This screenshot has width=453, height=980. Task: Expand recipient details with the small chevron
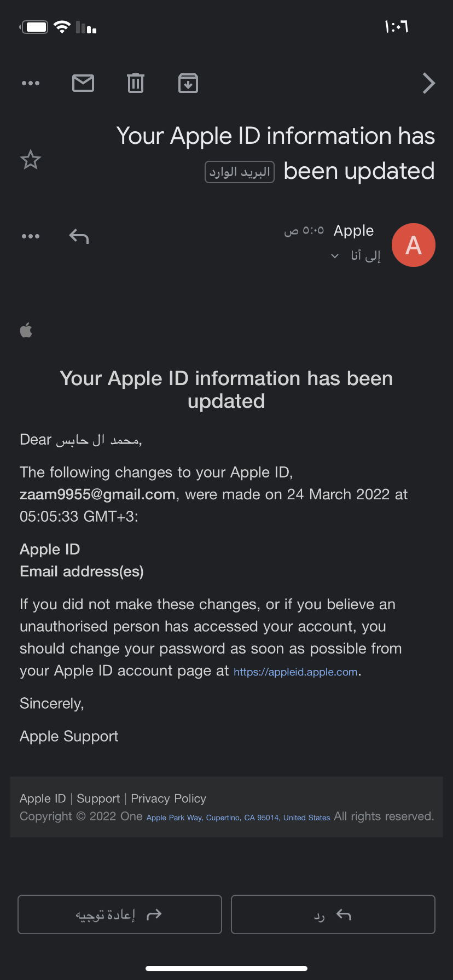(335, 256)
